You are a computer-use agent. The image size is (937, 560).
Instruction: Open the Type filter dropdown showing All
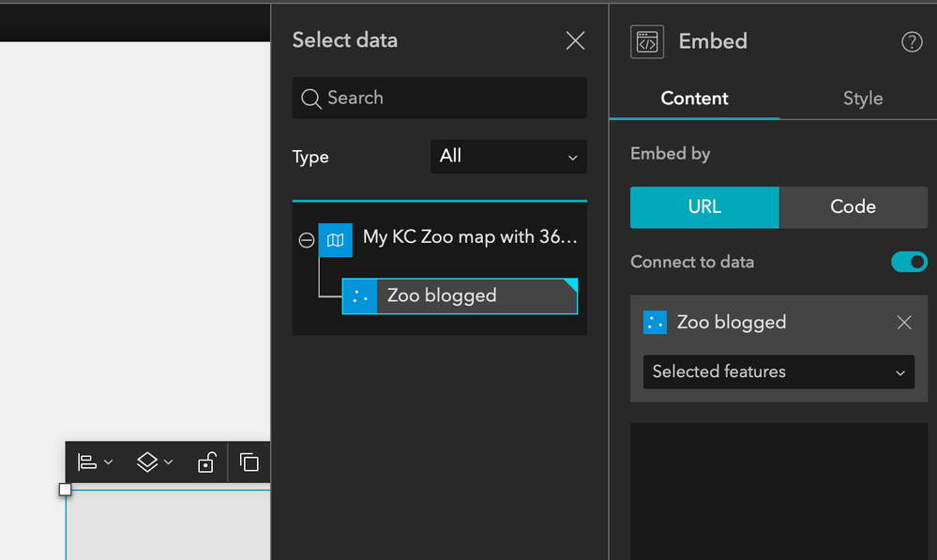[x=508, y=157]
